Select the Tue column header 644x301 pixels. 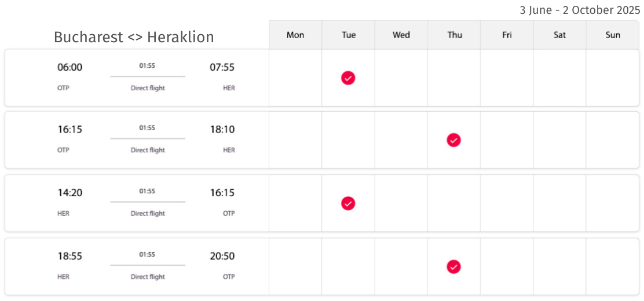[348, 35]
